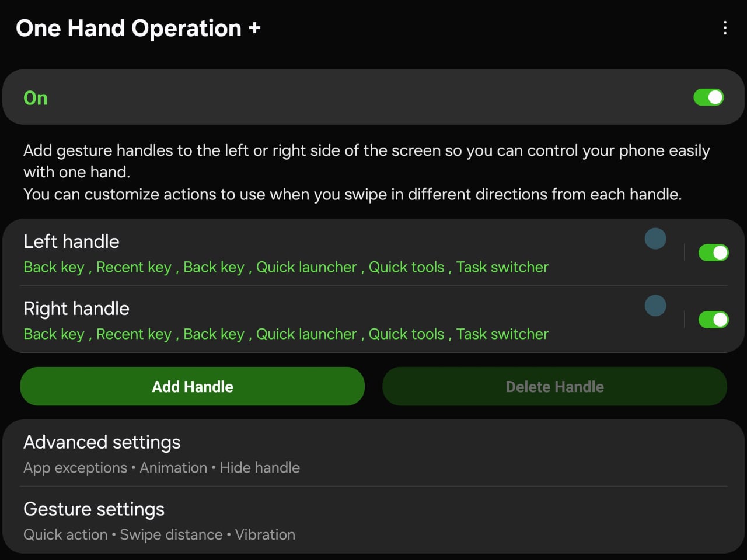The width and height of the screenshot is (747, 560).
Task: Open Gesture settings
Action: pyautogui.click(x=94, y=509)
